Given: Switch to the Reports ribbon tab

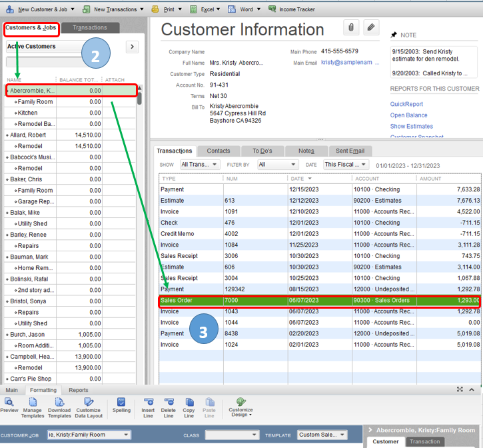Looking at the screenshot, I should pyautogui.click(x=78, y=390).
